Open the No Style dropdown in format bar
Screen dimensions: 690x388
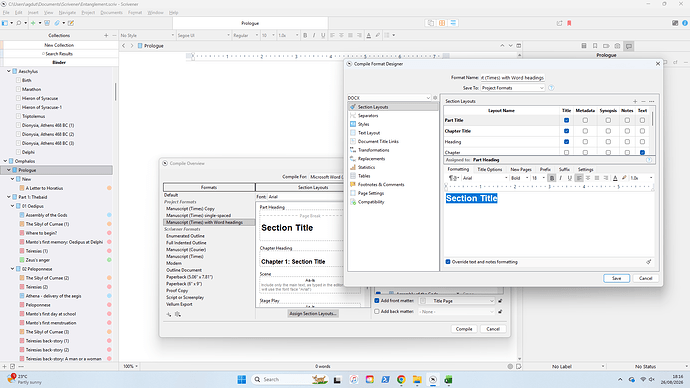click(147, 35)
